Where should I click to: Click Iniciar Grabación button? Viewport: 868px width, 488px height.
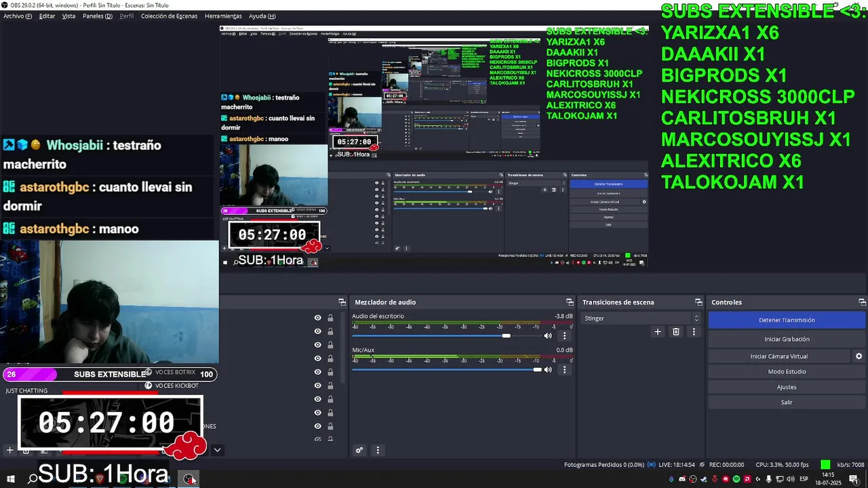787,339
